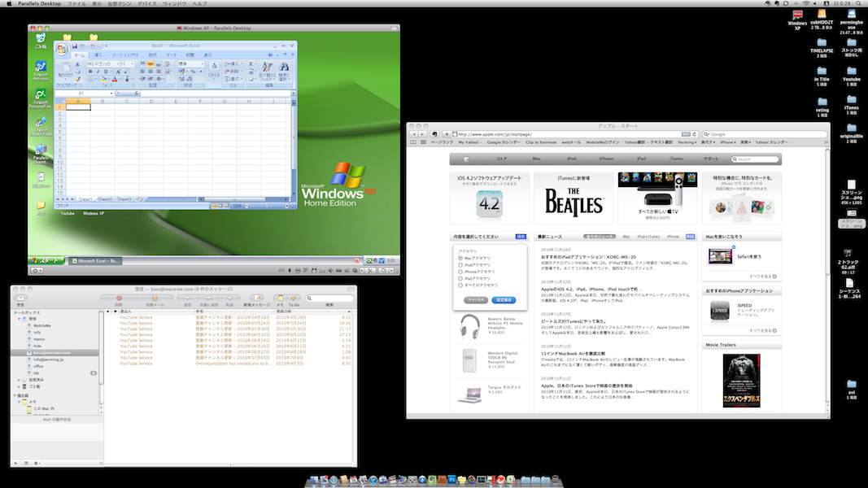
Task: Click Excel zoom slider handle
Action: click(x=267, y=206)
